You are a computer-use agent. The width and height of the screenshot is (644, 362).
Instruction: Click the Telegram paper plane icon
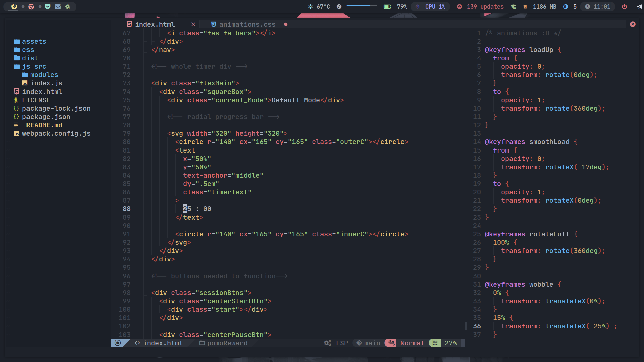(639, 7)
